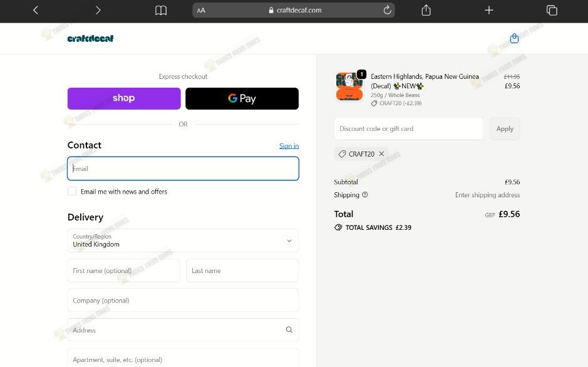Reload the page with the refresh icon
Screen dimensions: 588x367
[x=388, y=10]
